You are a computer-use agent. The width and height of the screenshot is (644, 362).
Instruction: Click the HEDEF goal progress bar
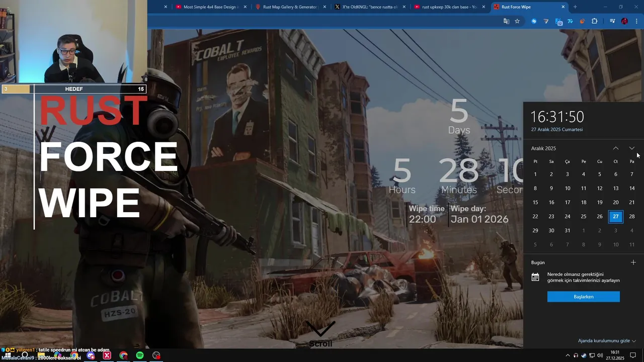coord(74,89)
